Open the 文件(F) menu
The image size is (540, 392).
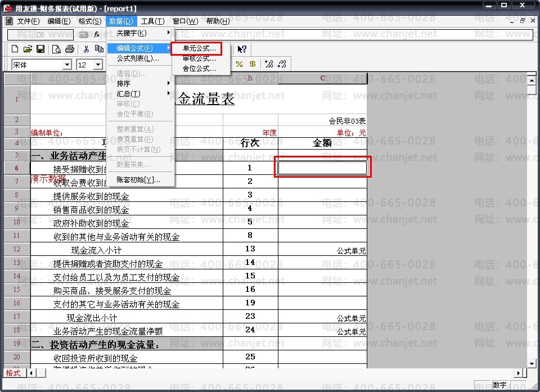tap(29, 21)
